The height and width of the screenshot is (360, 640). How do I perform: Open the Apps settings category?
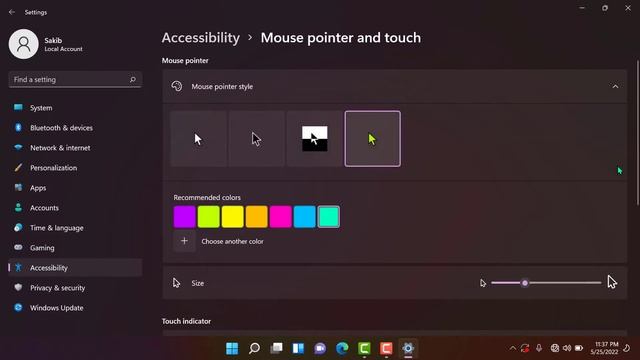pos(75,188)
